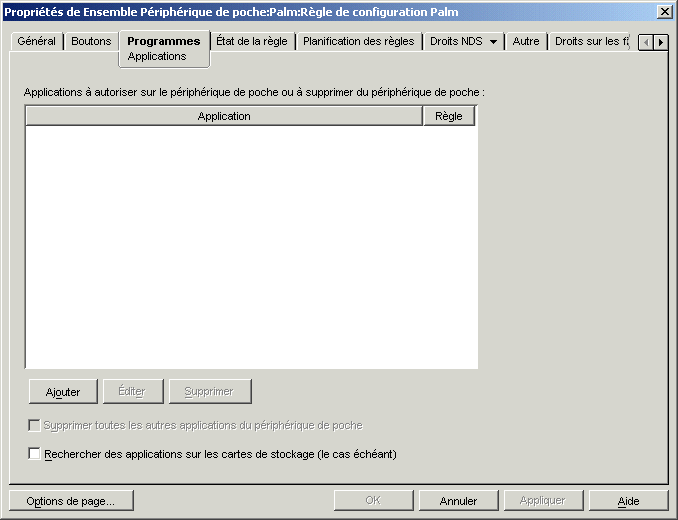Close the properties dialog window

(x=665, y=12)
